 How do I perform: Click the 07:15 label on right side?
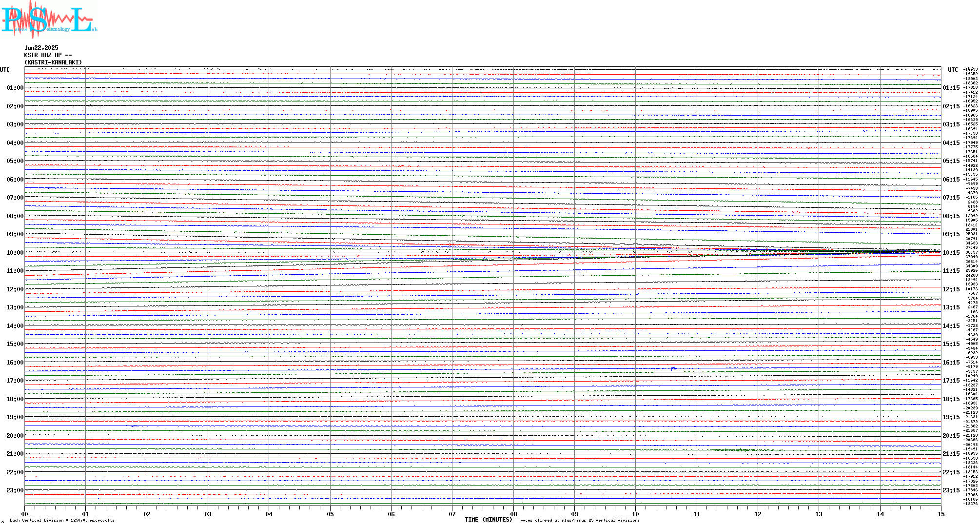click(951, 198)
